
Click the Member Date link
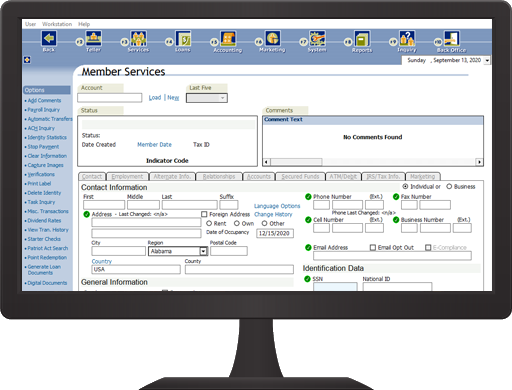[154, 145]
